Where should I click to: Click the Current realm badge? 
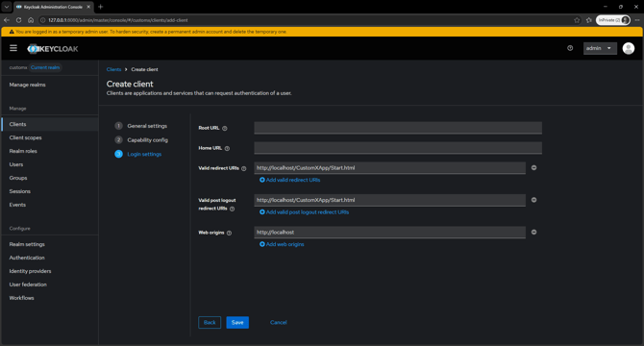click(x=45, y=67)
